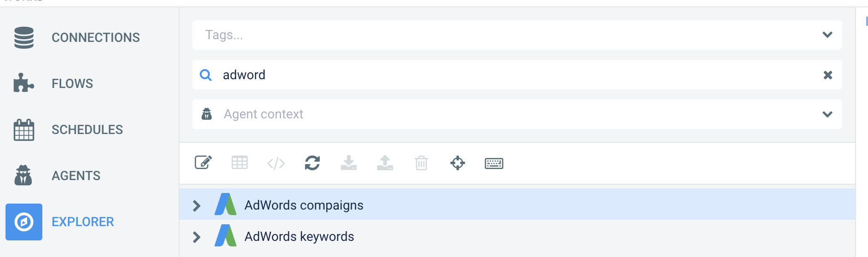This screenshot has height=257, width=868.
Task: Select the AdWords keywords connection row
Action: pos(517,237)
